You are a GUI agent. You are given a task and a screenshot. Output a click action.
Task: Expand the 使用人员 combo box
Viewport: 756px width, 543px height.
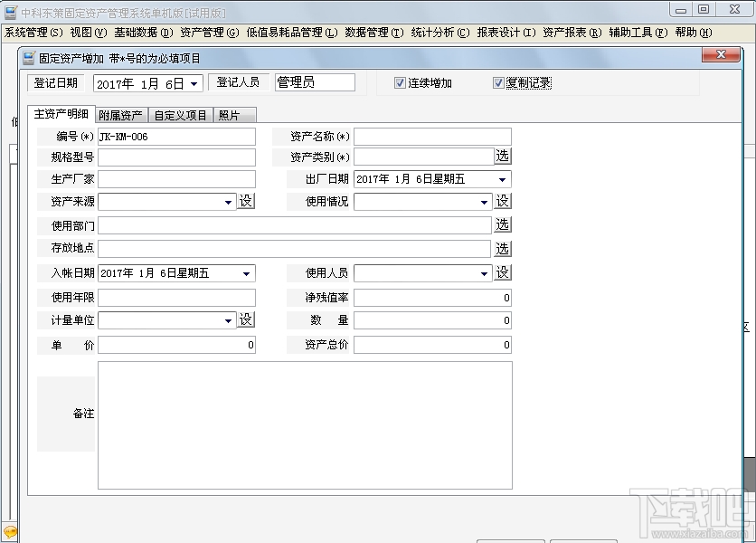(486, 272)
